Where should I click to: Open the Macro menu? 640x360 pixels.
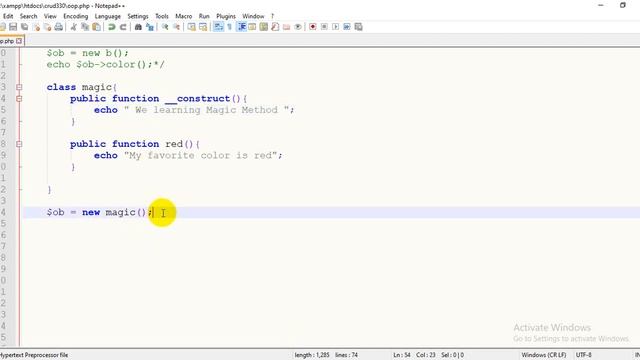184,16
